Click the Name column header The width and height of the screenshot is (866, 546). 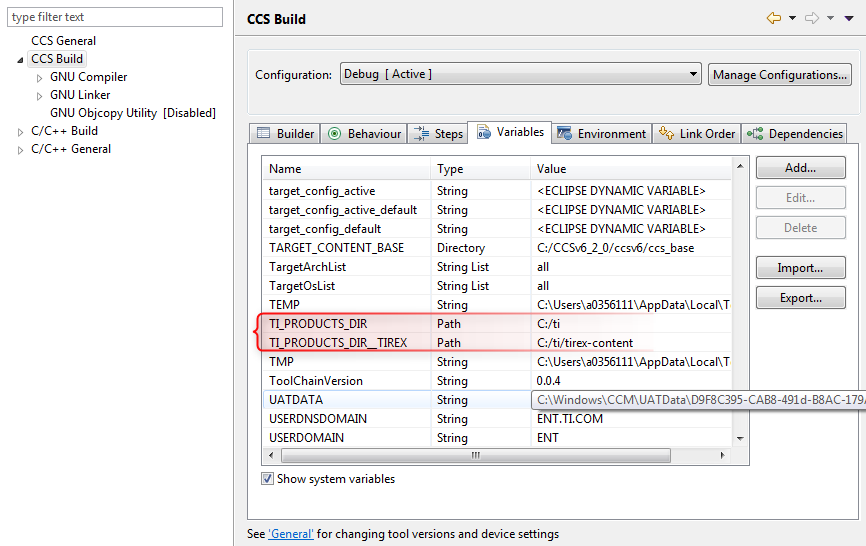(x=347, y=169)
